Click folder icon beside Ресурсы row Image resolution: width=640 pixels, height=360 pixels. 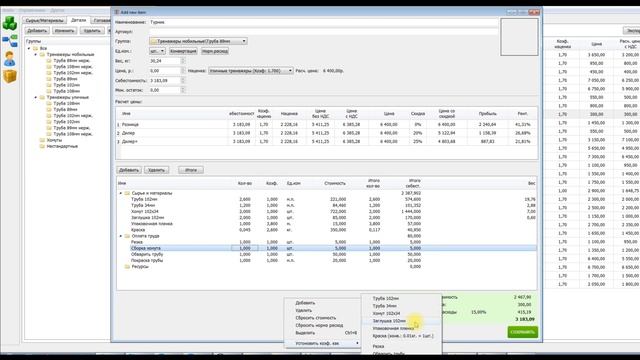[127, 267]
